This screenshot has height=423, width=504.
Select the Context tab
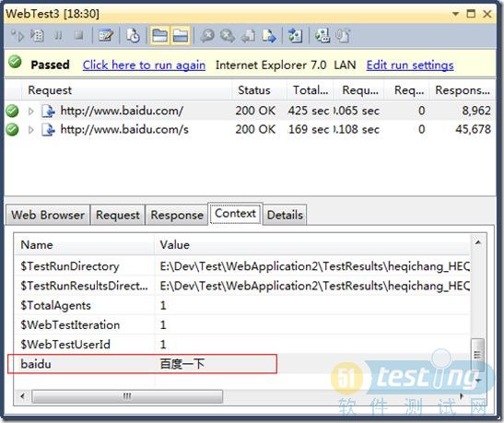235,214
